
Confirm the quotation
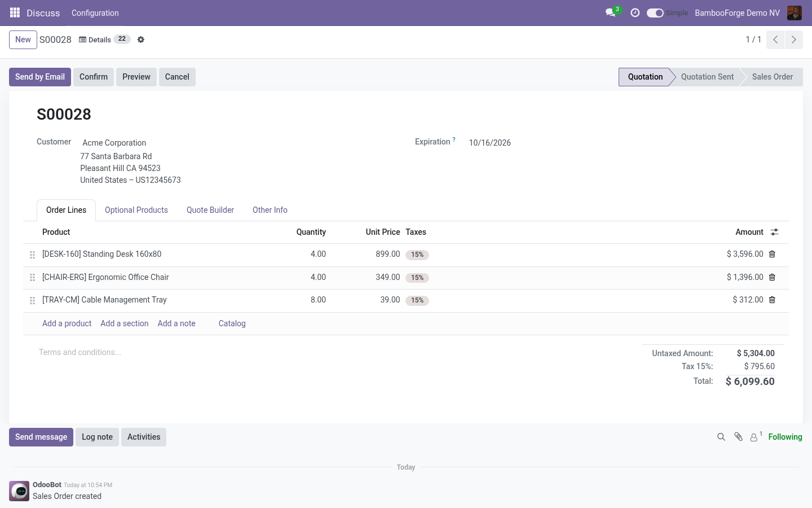94,77
